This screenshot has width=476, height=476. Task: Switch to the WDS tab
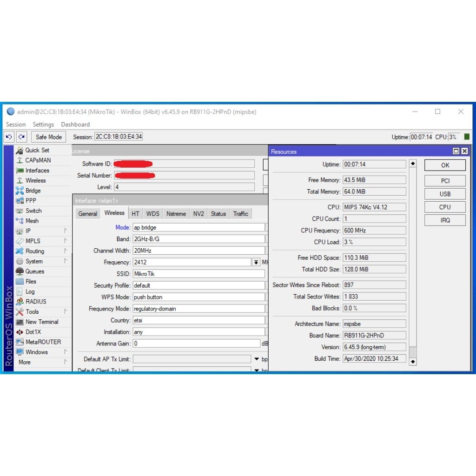click(x=152, y=214)
